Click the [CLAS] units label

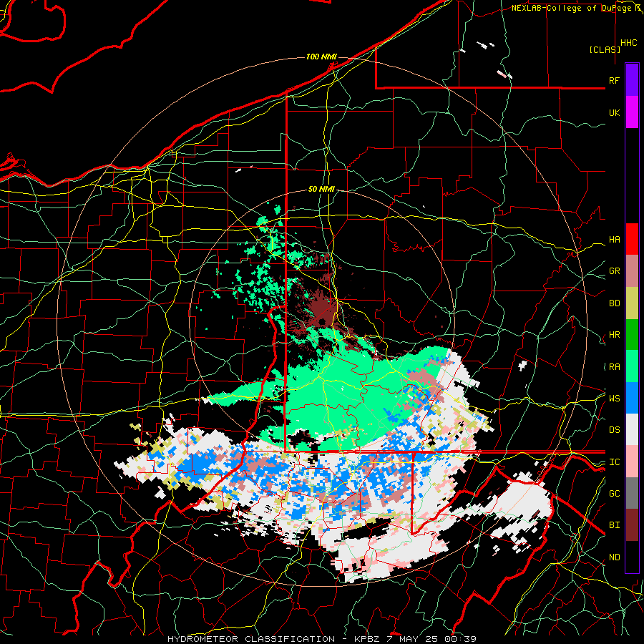pos(605,49)
